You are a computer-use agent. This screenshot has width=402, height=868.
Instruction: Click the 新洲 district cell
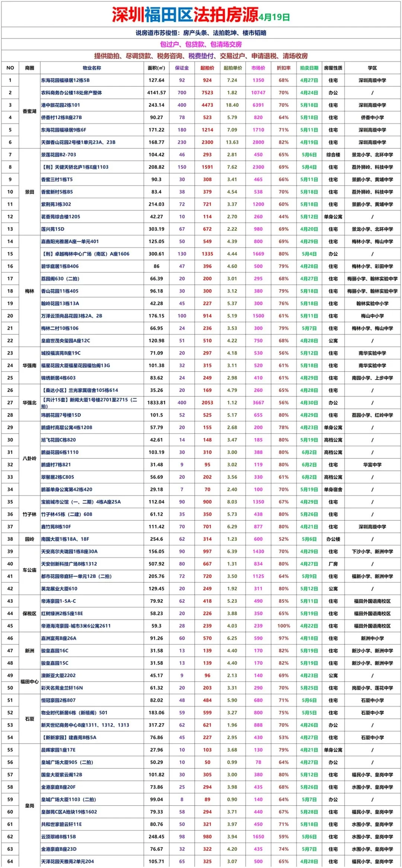(29, 650)
